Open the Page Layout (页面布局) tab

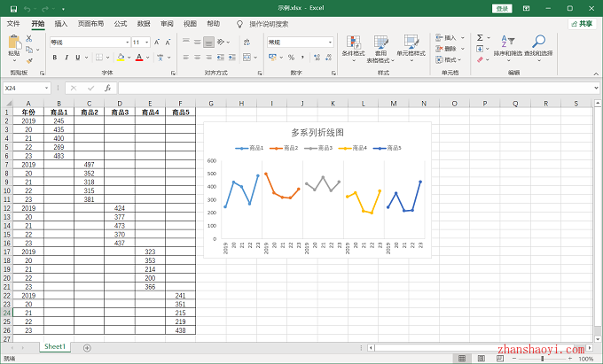90,24
